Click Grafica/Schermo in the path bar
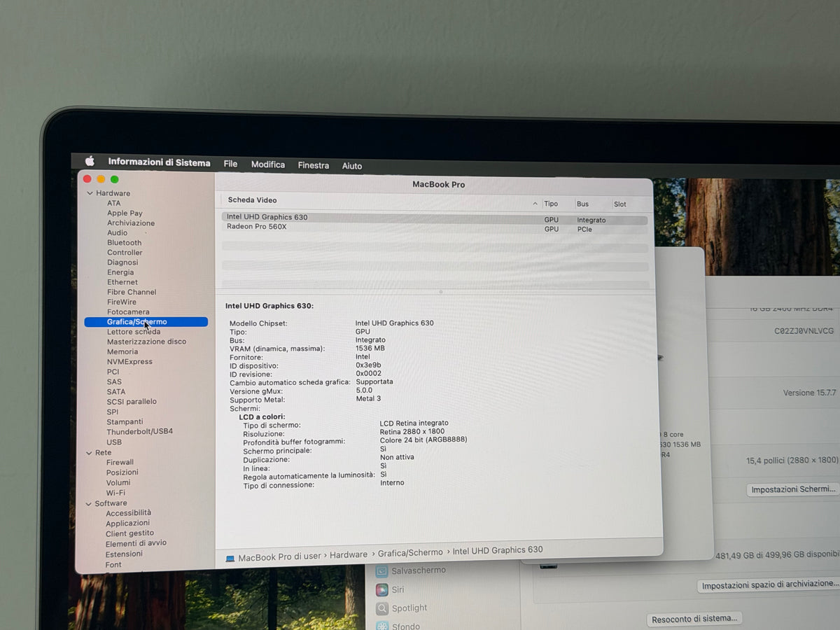This screenshot has width=840, height=630. (410, 552)
